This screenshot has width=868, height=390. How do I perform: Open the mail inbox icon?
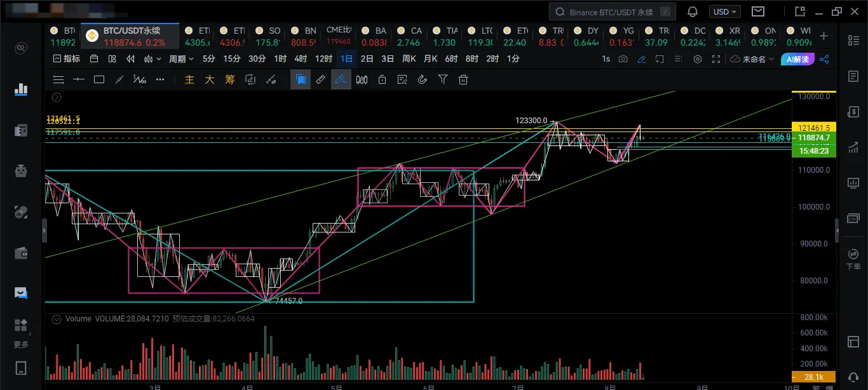coord(758,11)
